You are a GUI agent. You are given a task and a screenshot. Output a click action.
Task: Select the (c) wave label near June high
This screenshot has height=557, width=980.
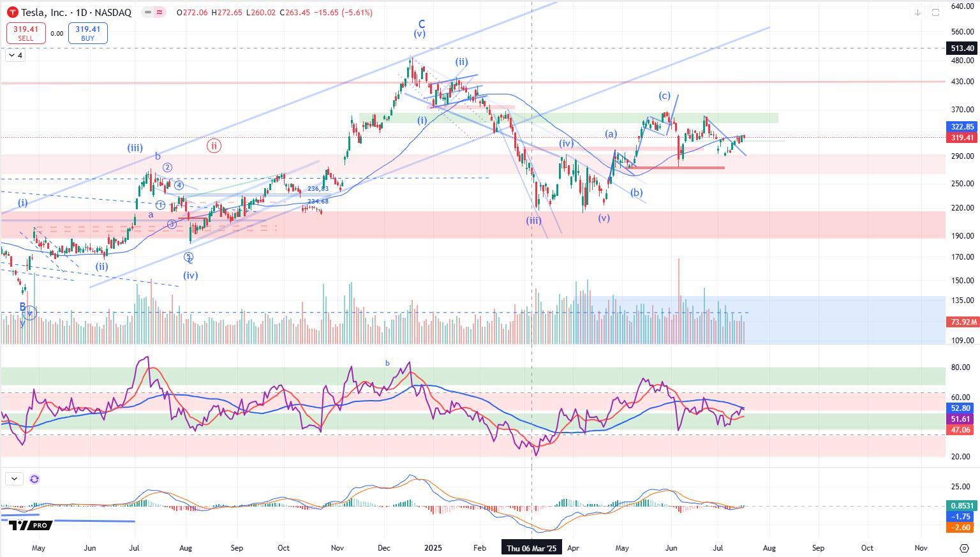665,96
